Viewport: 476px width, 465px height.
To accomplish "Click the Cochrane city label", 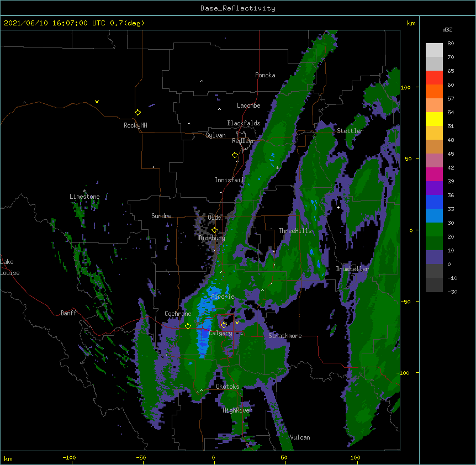I will coord(178,314).
